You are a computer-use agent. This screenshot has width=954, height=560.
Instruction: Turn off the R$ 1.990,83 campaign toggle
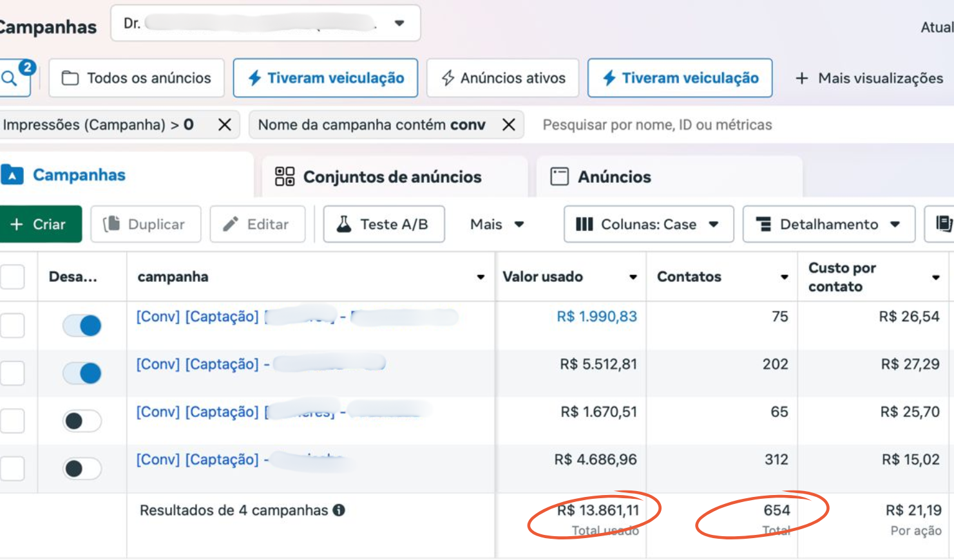(82, 326)
